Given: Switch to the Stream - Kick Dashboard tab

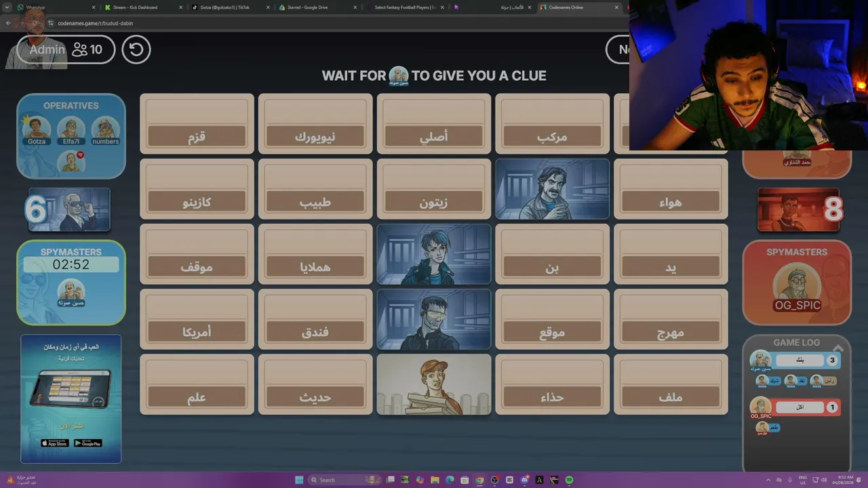Looking at the screenshot, I should point(143,7).
